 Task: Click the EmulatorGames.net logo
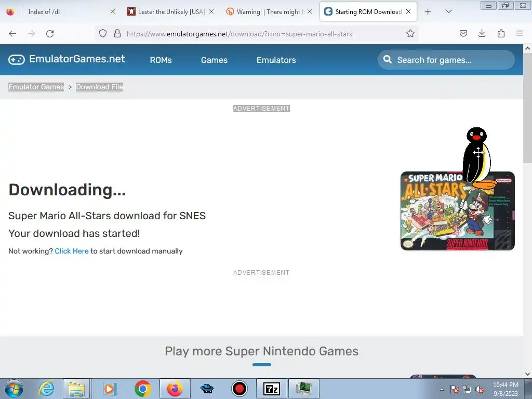tap(67, 59)
